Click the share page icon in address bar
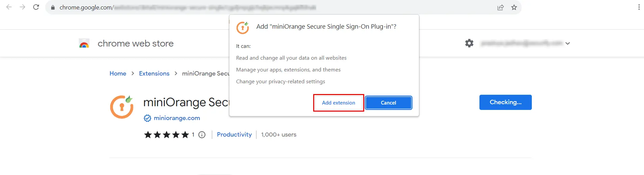Image resolution: width=644 pixels, height=175 pixels. pos(500,7)
